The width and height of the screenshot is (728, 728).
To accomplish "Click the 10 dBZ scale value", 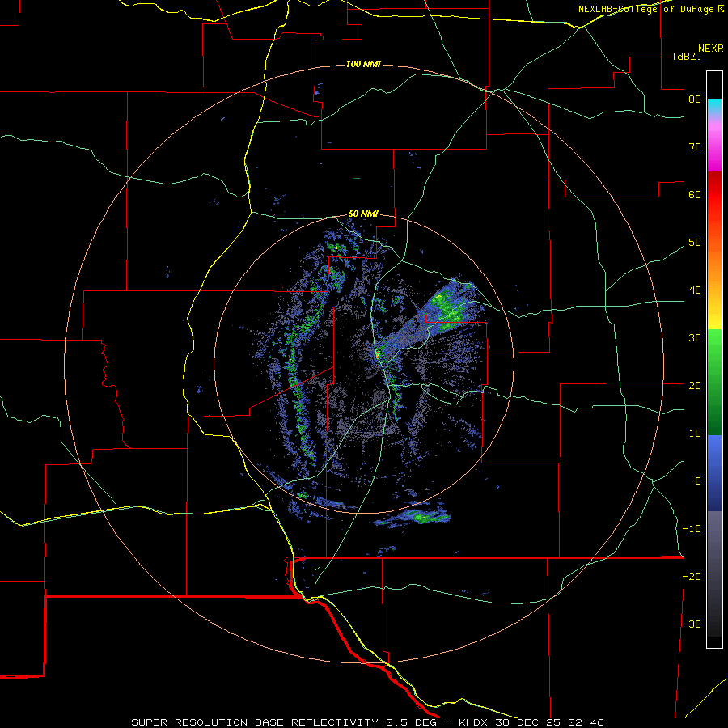I will (x=695, y=434).
